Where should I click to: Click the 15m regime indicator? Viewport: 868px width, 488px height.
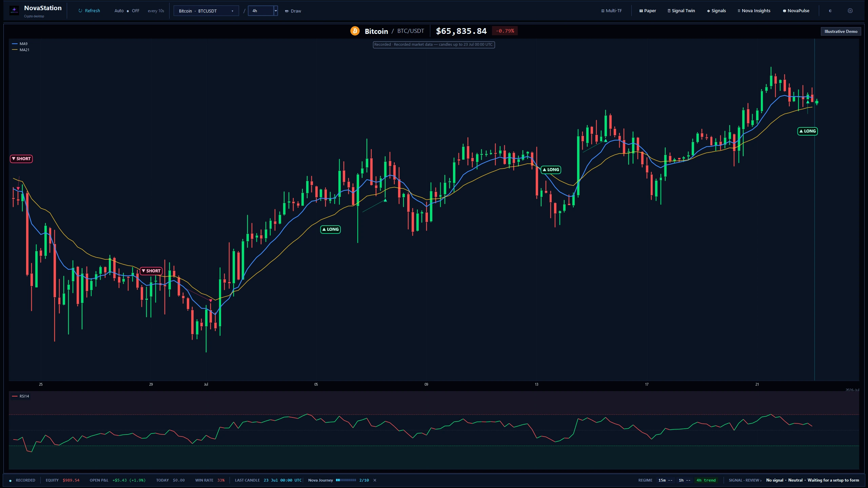665,480
